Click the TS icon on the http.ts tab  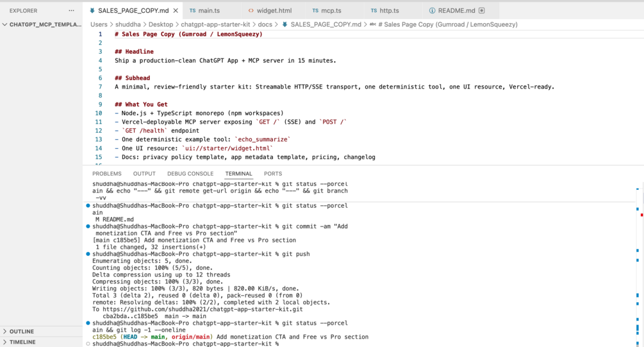[x=374, y=11]
